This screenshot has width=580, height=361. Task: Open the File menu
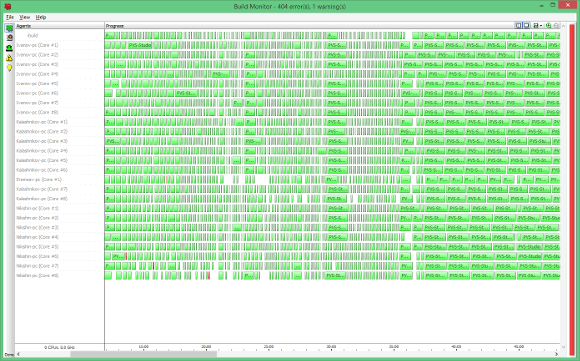click(x=10, y=17)
